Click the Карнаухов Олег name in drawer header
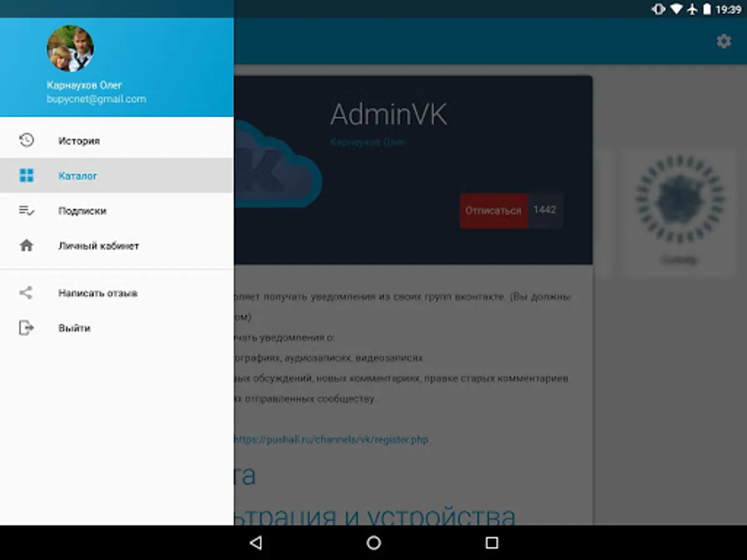The image size is (747, 560). coord(84,85)
